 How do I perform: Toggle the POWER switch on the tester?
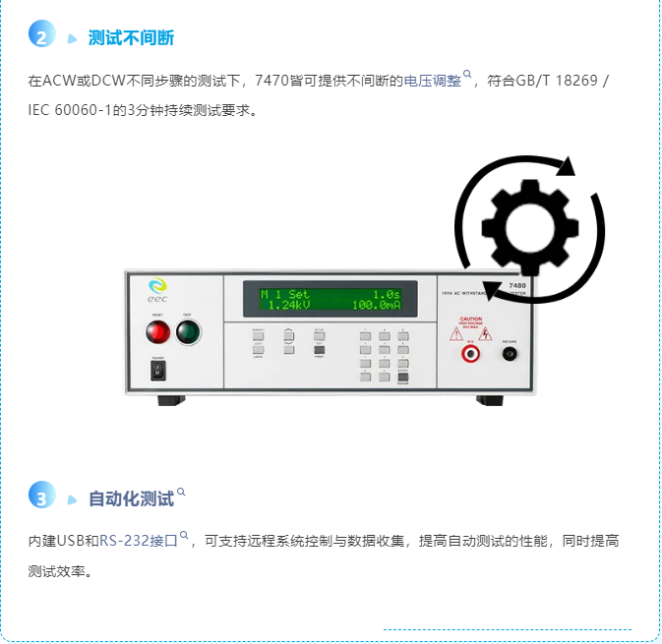pyautogui.click(x=158, y=371)
